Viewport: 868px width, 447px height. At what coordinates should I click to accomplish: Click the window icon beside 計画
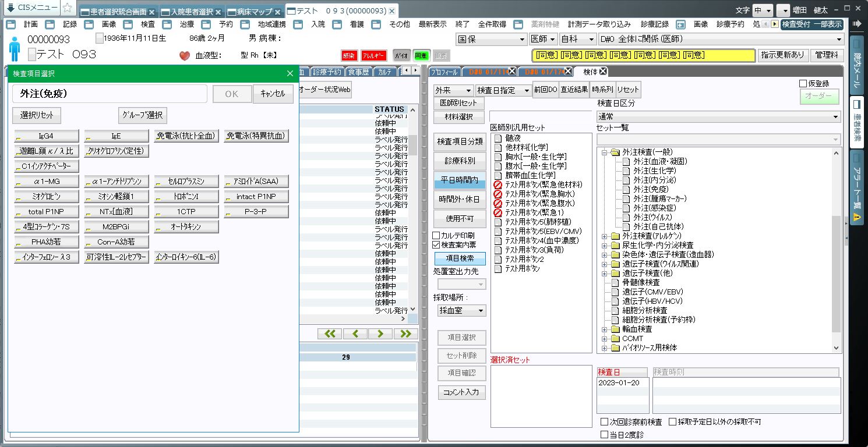11,24
